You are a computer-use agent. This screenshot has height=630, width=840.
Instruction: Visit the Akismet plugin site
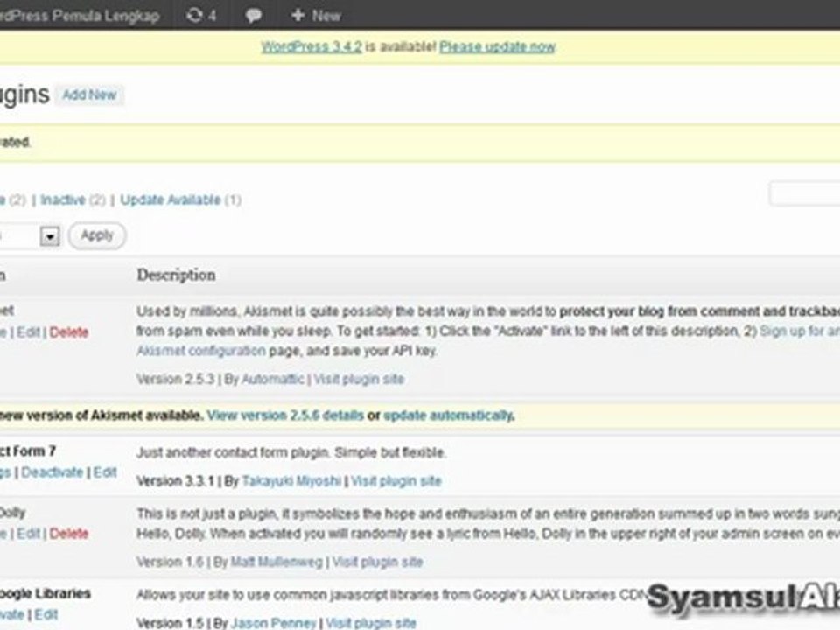359,379
